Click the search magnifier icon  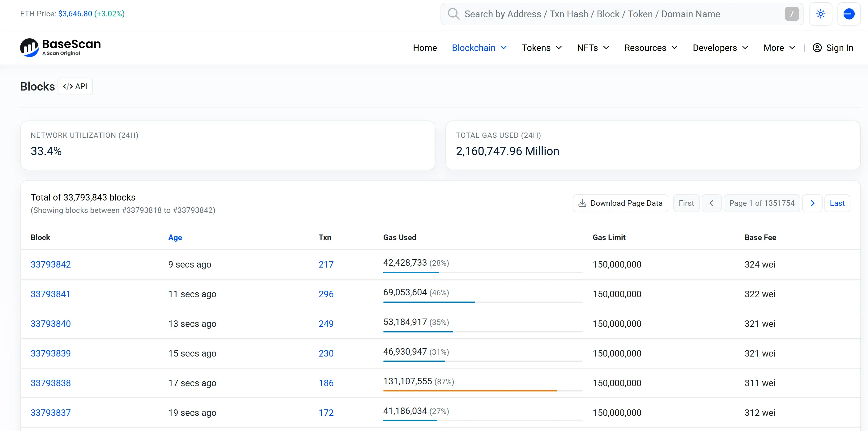pyautogui.click(x=453, y=14)
